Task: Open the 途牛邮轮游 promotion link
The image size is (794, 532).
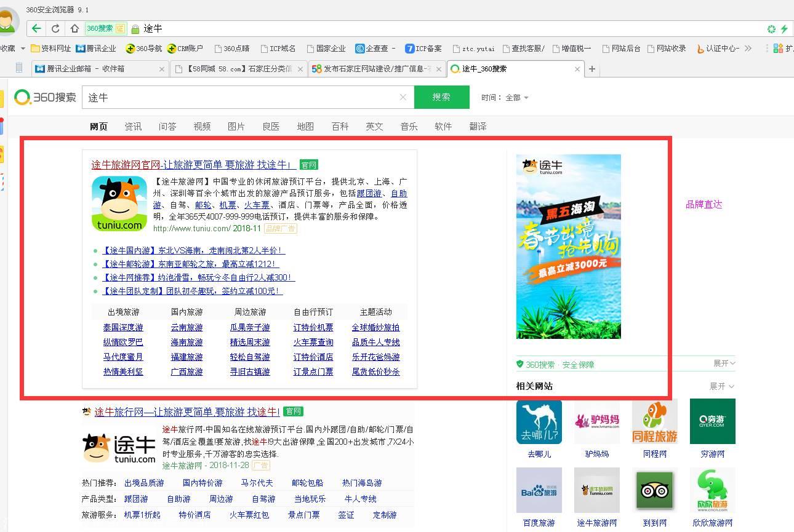Action: pyautogui.click(x=190, y=264)
